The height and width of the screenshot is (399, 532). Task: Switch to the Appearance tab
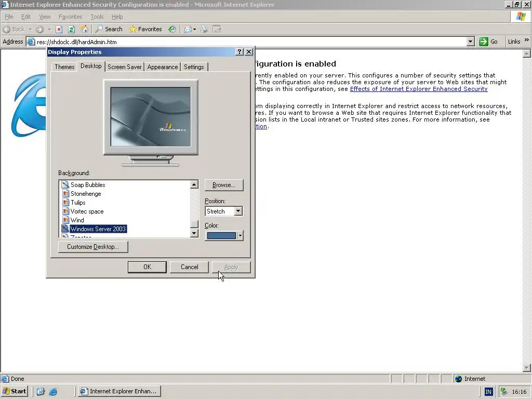tap(163, 67)
